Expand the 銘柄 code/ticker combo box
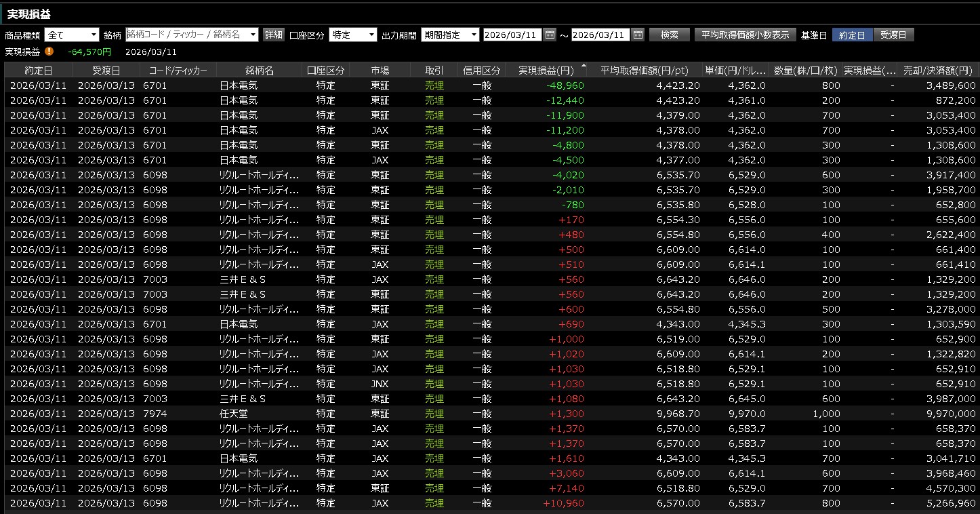980x514 pixels. coord(192,35)
